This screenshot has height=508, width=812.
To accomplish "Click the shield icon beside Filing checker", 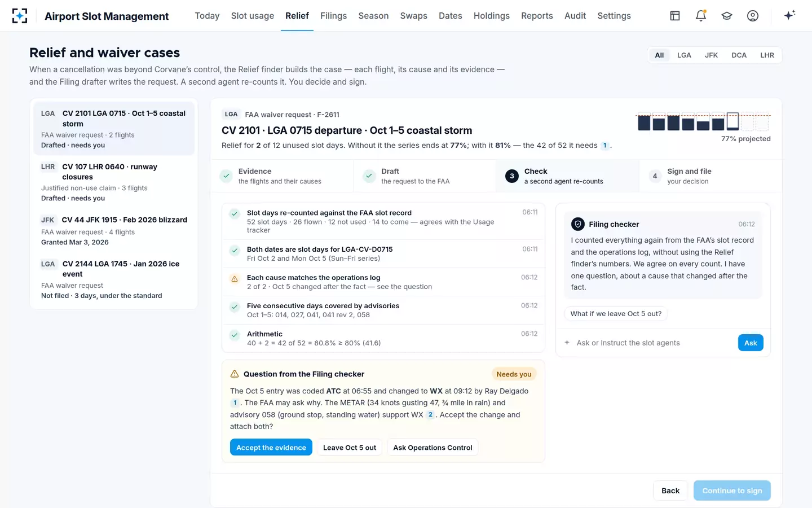I will point(578,224).
